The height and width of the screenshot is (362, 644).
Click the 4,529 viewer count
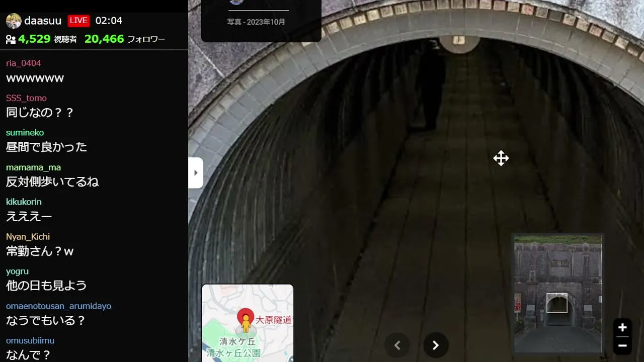click(x=34, y=39)
